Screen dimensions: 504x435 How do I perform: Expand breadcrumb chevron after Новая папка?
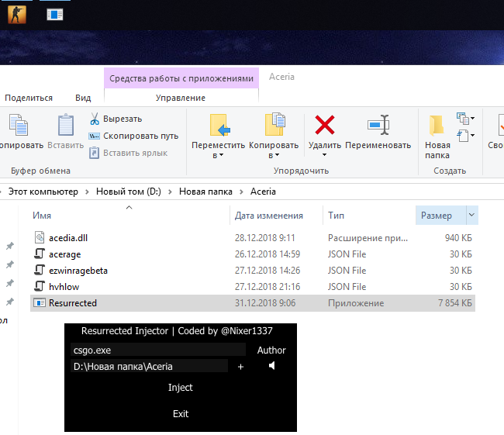point(241,192)
